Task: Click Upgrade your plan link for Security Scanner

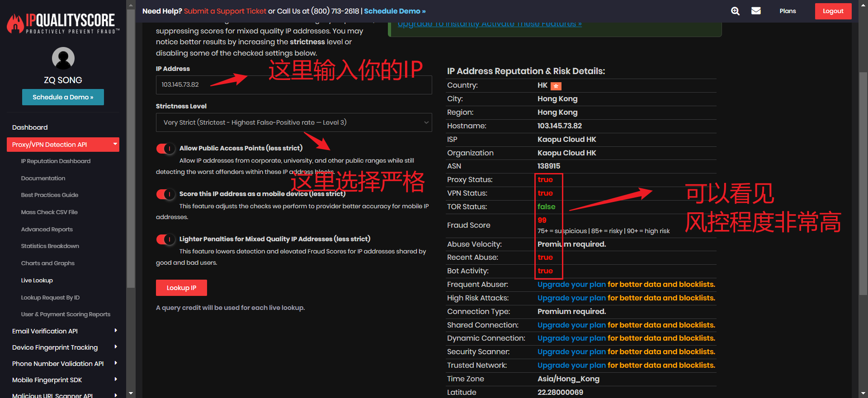Action: click(571, 352)
